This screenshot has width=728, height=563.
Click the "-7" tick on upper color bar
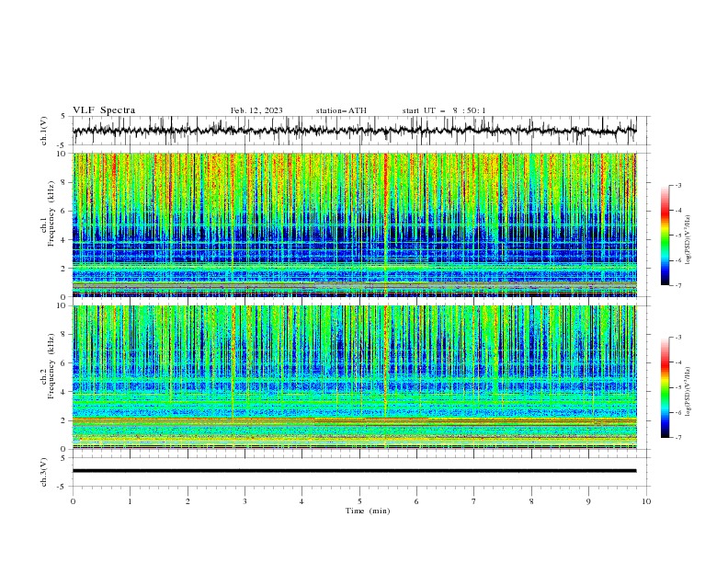(x=678, y=285)
